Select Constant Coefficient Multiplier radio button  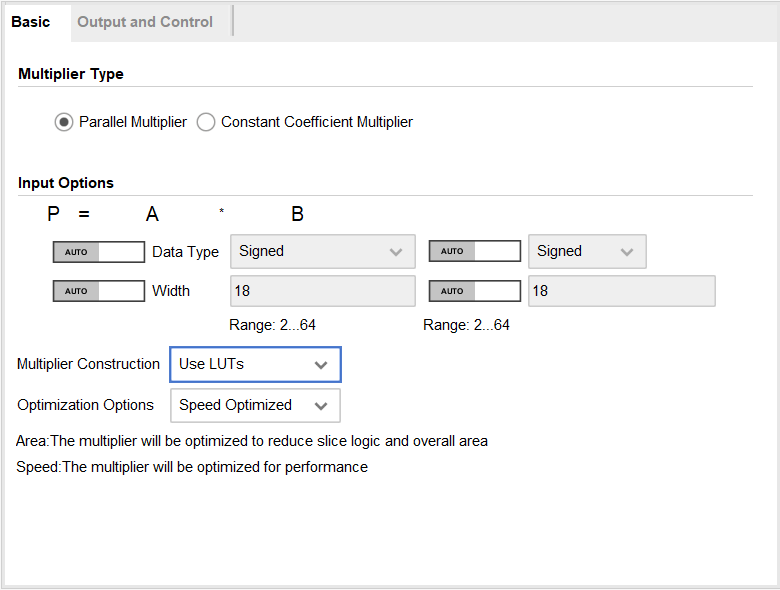[205, 122]
